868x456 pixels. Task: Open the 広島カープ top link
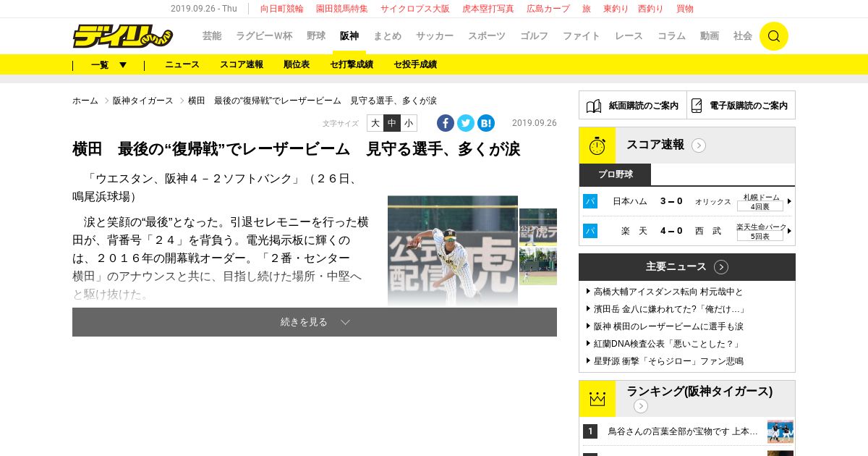[x=548, y=9]
